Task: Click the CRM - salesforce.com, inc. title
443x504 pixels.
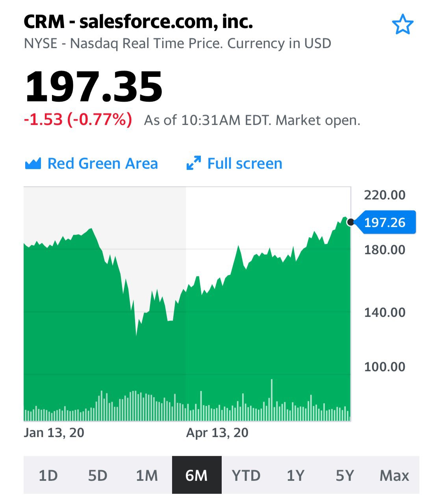Action: pyautogui.click(x=138, y=21)
